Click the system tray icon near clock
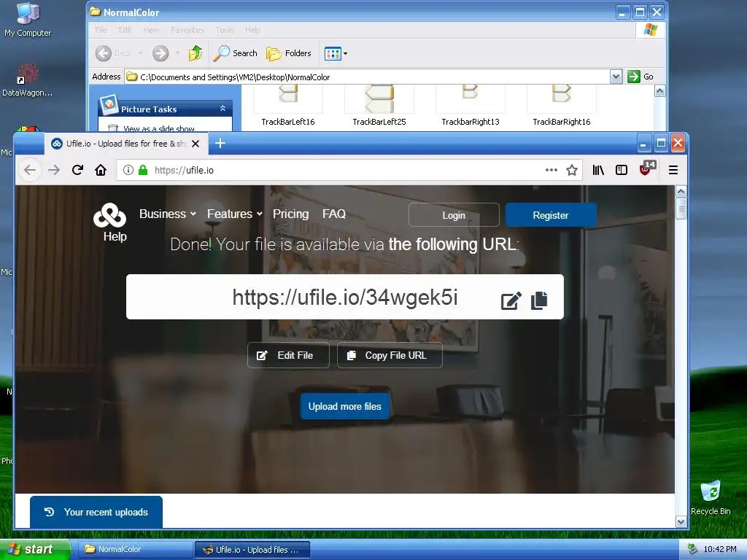747x560 pixels. click(x=692, y=549)
